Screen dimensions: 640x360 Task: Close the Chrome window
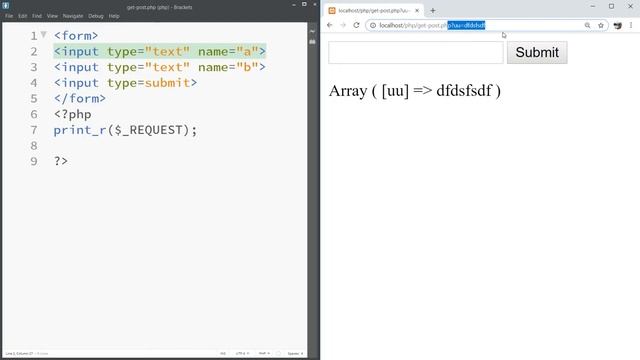pos(631,6)
